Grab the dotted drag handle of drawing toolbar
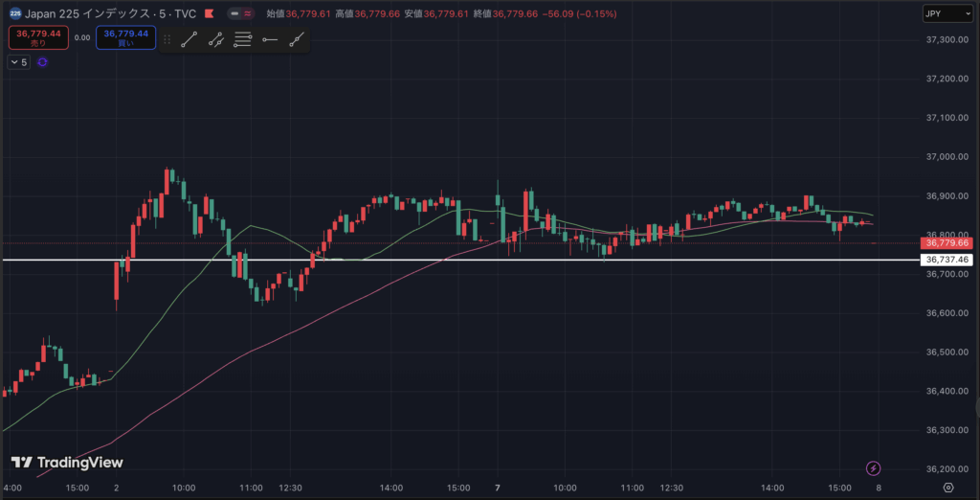 pyautogui.click(x=167, y=40)
